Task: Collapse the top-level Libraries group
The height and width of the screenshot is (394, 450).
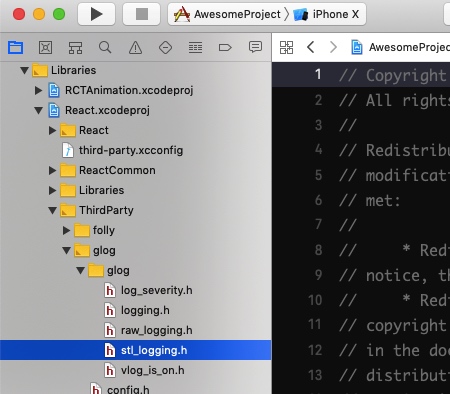Action: pos(24,70)
